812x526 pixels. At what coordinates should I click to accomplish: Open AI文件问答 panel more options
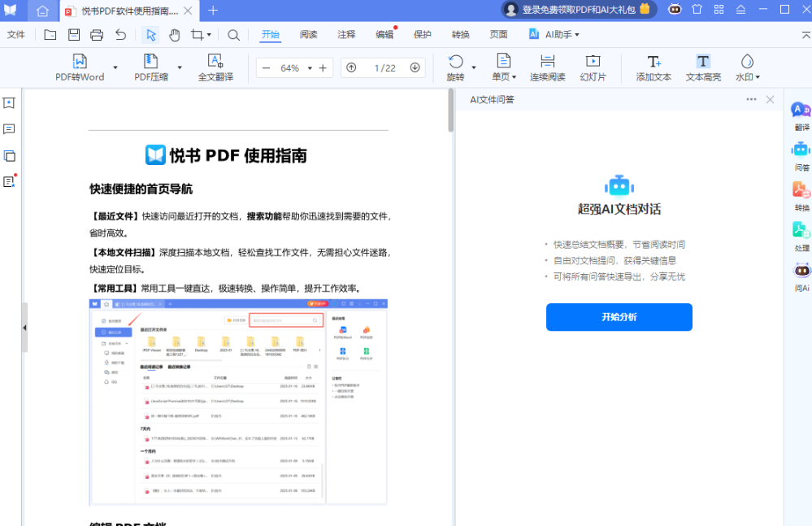click(751, 99)
